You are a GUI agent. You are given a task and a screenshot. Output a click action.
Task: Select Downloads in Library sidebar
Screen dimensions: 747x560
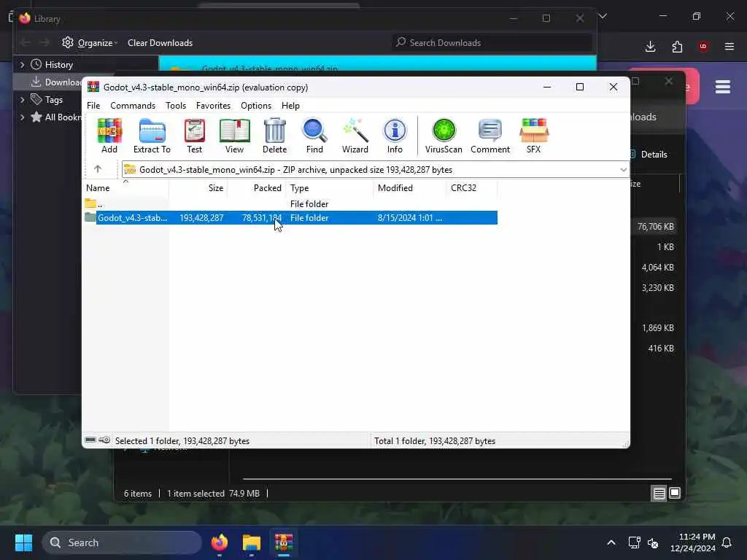click(x=56, y=82)
